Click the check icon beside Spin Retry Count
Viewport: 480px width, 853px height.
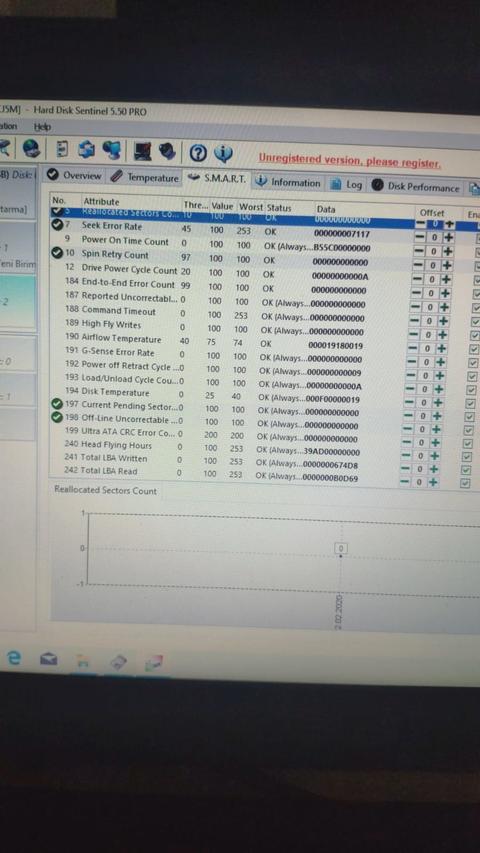pyautogui.click(x=57, y=253)
